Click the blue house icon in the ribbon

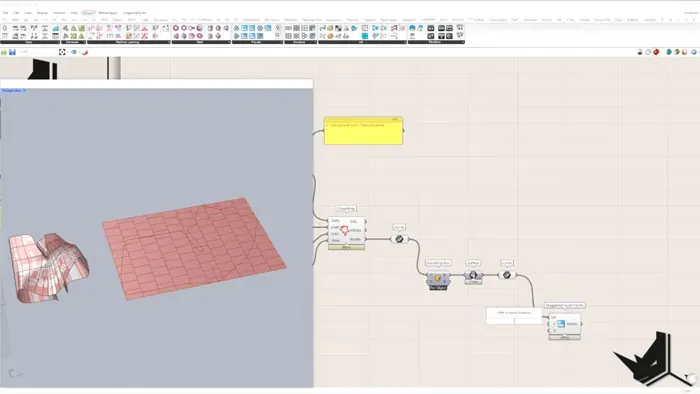pos(412,28)
